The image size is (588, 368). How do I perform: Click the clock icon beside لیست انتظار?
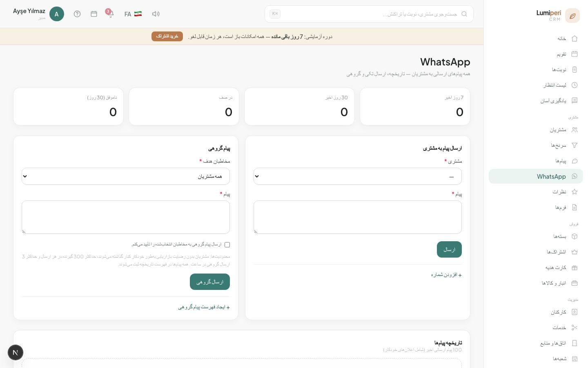point(575,85)
